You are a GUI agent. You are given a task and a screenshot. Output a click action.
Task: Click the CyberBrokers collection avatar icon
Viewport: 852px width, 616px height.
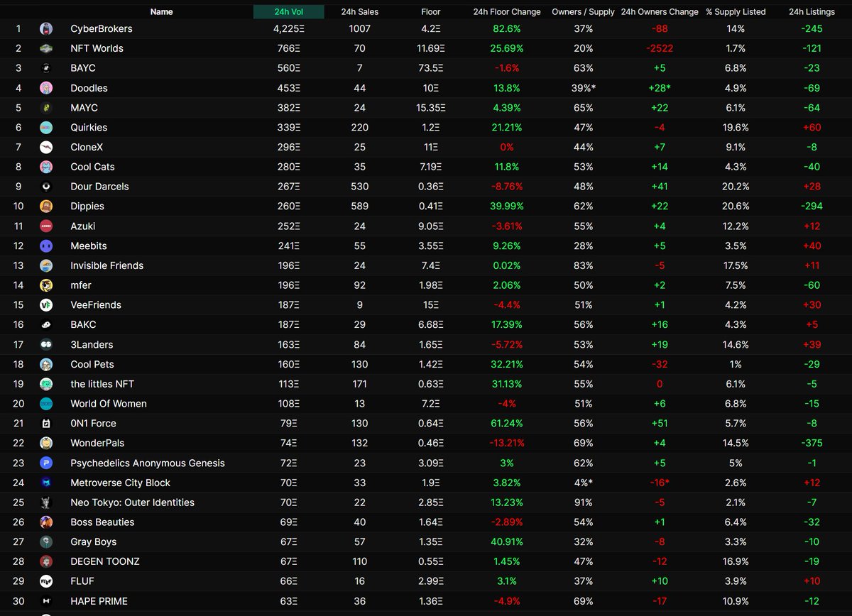click(x=46, y=29)
